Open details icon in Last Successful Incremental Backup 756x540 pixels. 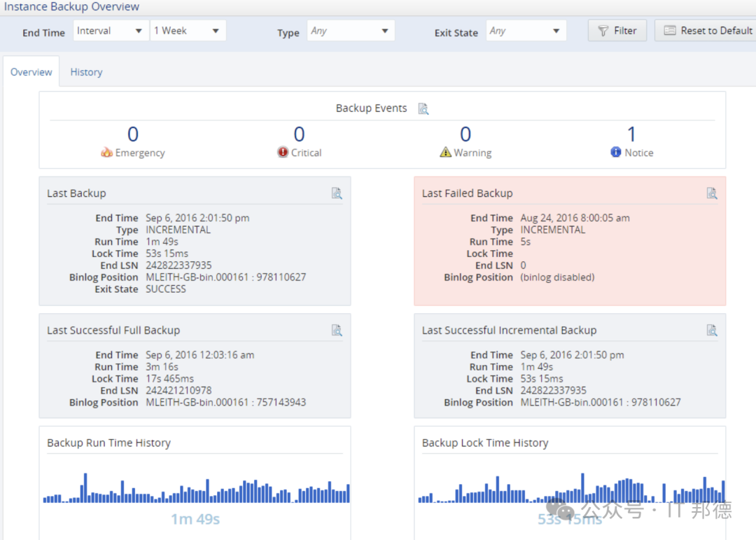tap(712, 331)
